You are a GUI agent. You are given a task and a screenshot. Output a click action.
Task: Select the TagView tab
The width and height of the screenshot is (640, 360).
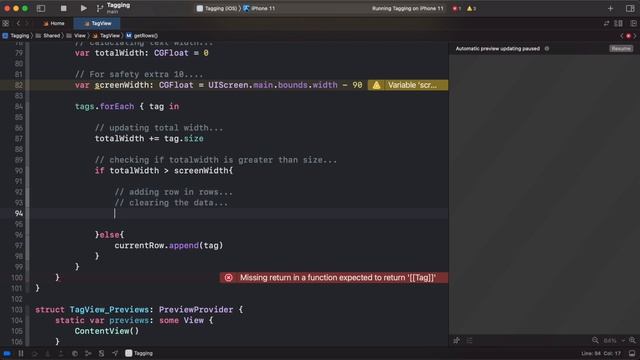coord(98,23)
